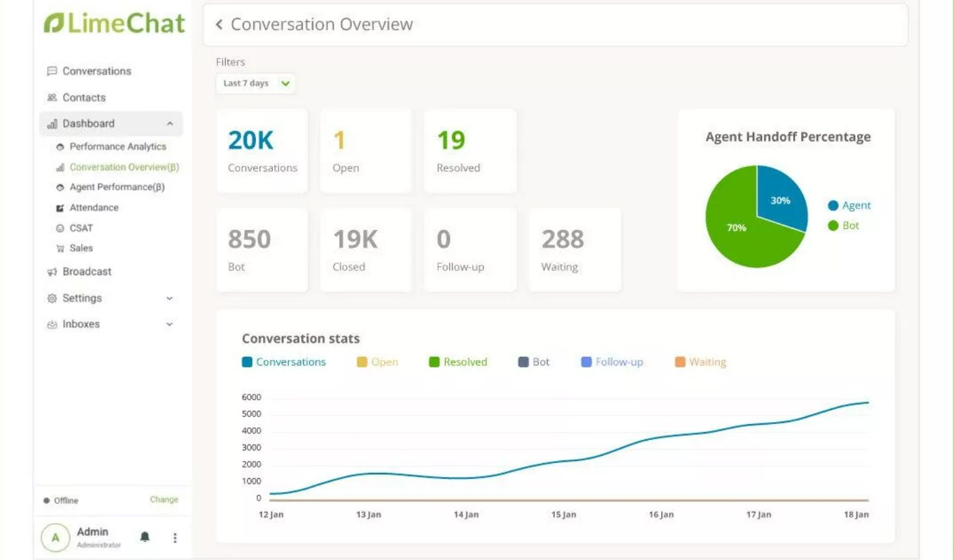Toggle the Bot series in chart legend
Image resolution: width=954 pixels, height=560 pixels.
pos(534,361)
